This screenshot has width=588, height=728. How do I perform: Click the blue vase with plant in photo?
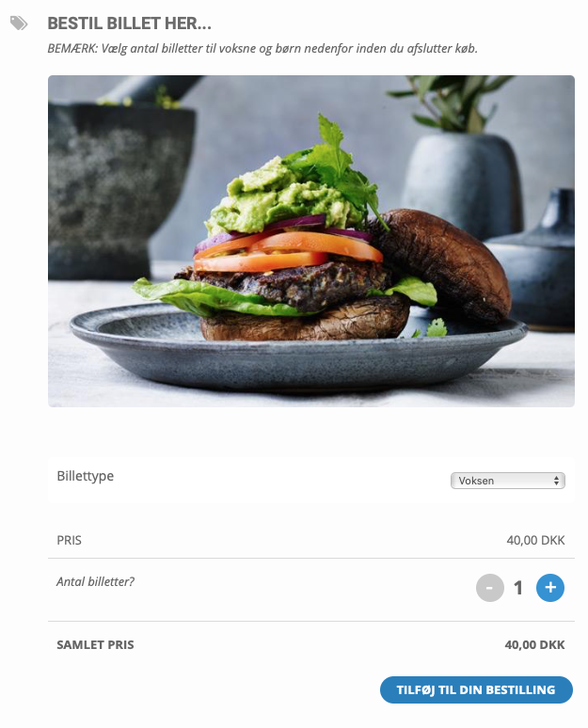point(462,179)
